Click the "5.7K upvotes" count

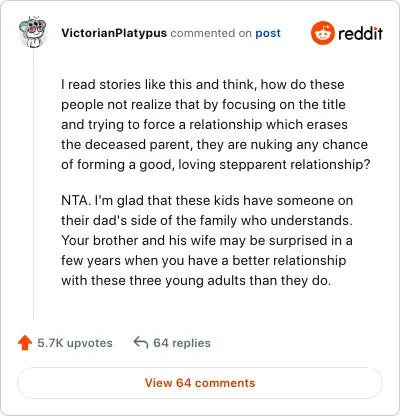tap(75, 343)
